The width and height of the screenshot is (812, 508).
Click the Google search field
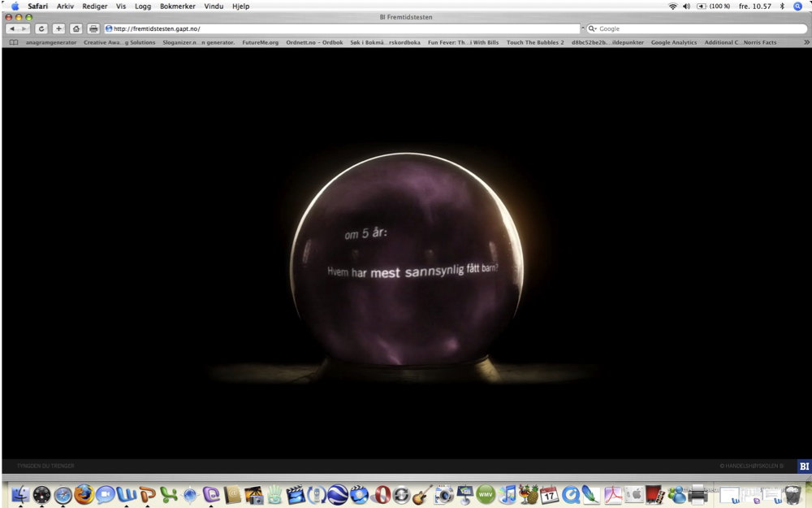click(x=697, y=29)
